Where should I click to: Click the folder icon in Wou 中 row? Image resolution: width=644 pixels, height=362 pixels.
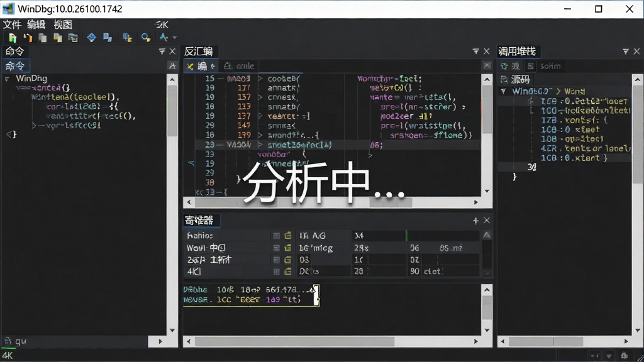point(288,248)
